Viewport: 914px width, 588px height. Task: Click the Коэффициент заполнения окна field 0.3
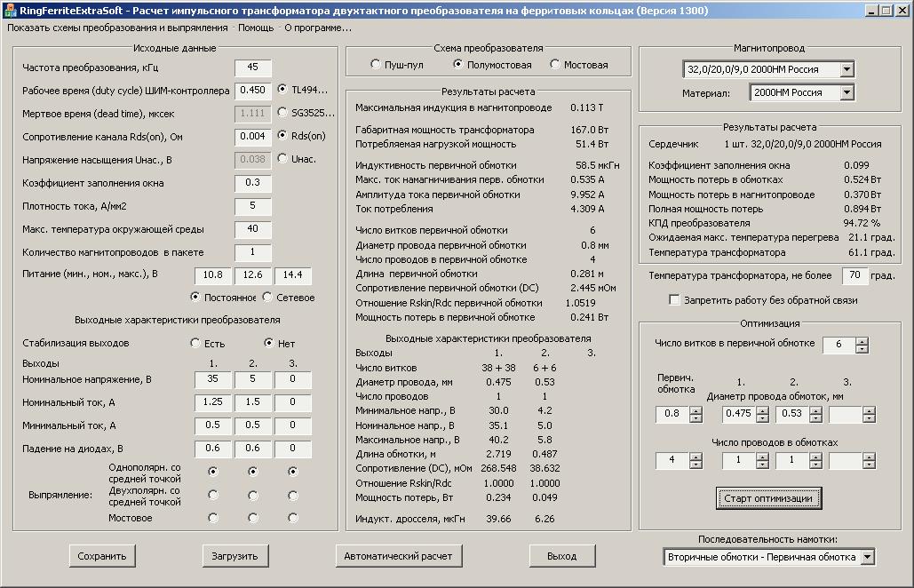[x=253, y=182]
